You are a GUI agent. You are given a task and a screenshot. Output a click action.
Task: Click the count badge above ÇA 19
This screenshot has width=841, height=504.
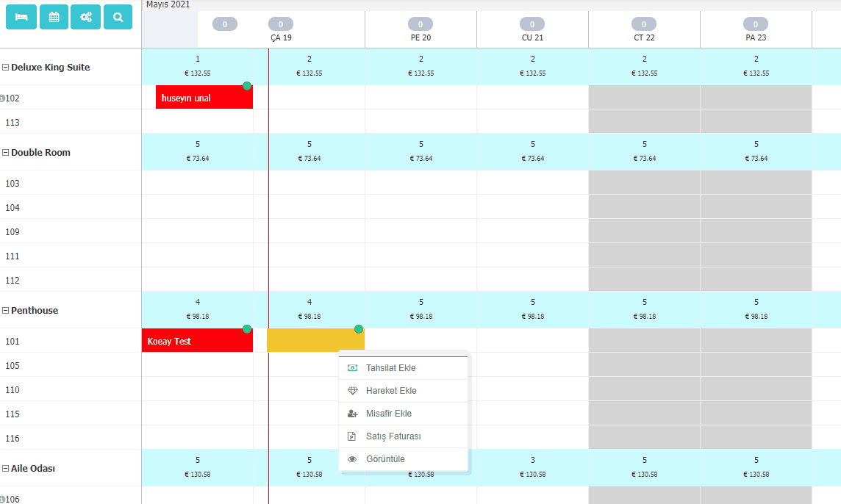(x=281, y=24)
